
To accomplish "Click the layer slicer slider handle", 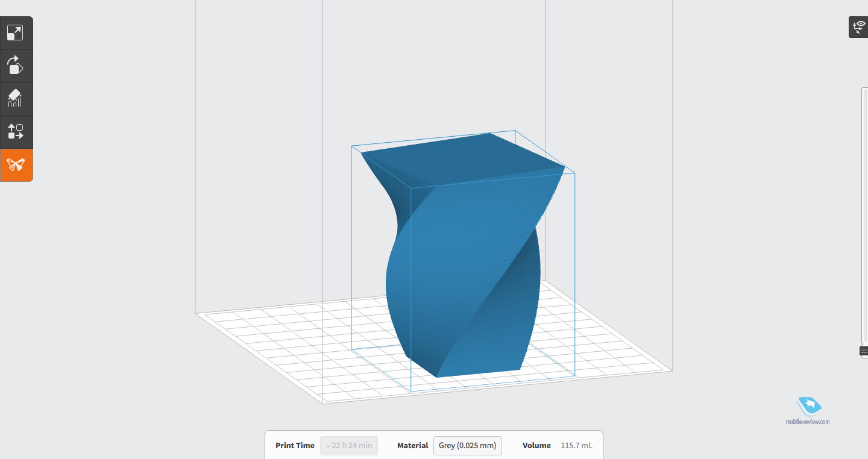I will pyautogui.click(x=864, y=351).
